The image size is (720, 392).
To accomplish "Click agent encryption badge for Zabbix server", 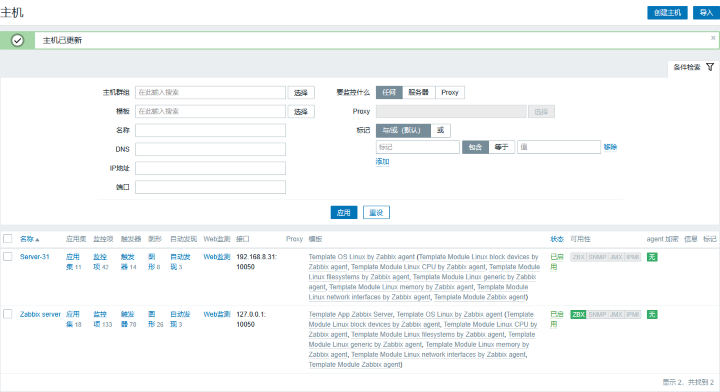I will (652, 314).
